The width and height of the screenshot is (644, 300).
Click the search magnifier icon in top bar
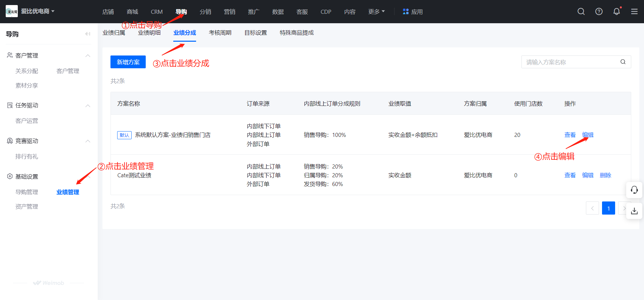pos(581,11)
